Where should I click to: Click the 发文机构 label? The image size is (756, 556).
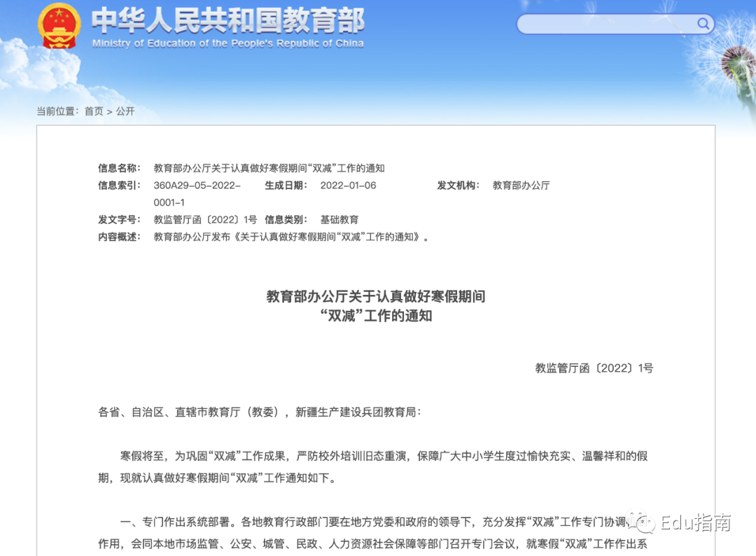[458, 186]
